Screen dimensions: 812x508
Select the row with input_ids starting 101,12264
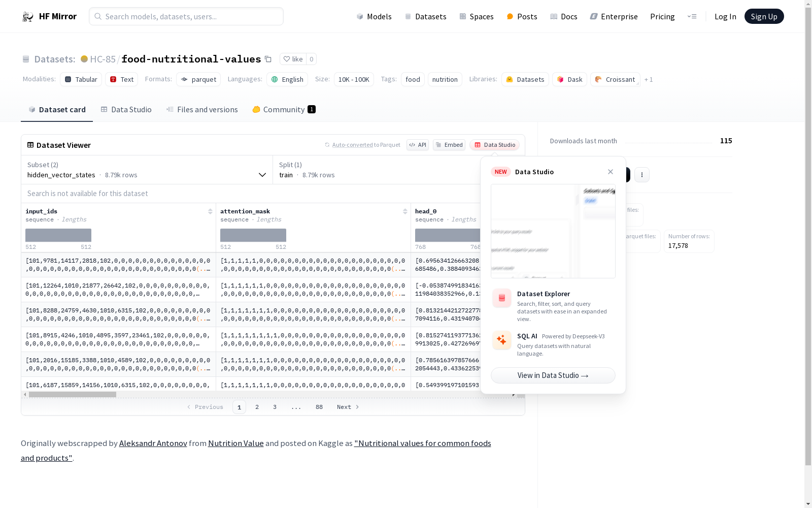click(118, 290)
